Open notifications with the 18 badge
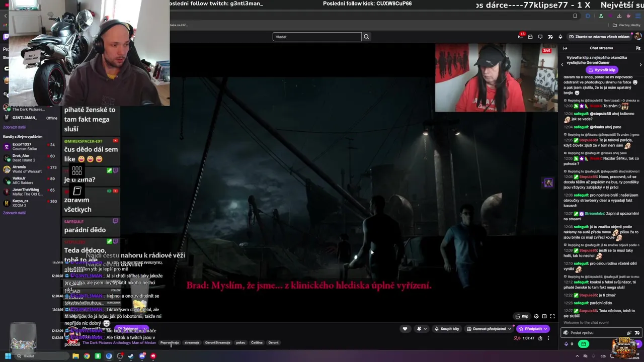The width and height of the screenshot is (644, 362). 520,36
